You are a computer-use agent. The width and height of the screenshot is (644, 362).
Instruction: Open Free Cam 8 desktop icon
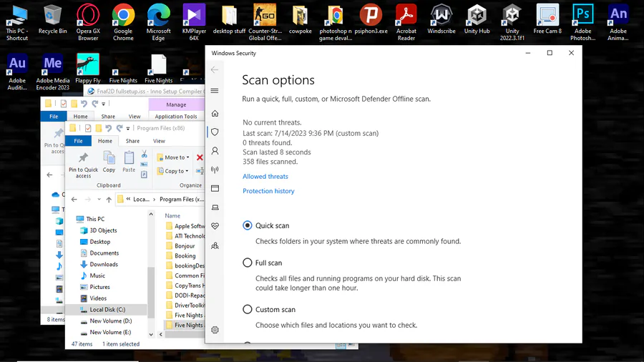point(547,19)
